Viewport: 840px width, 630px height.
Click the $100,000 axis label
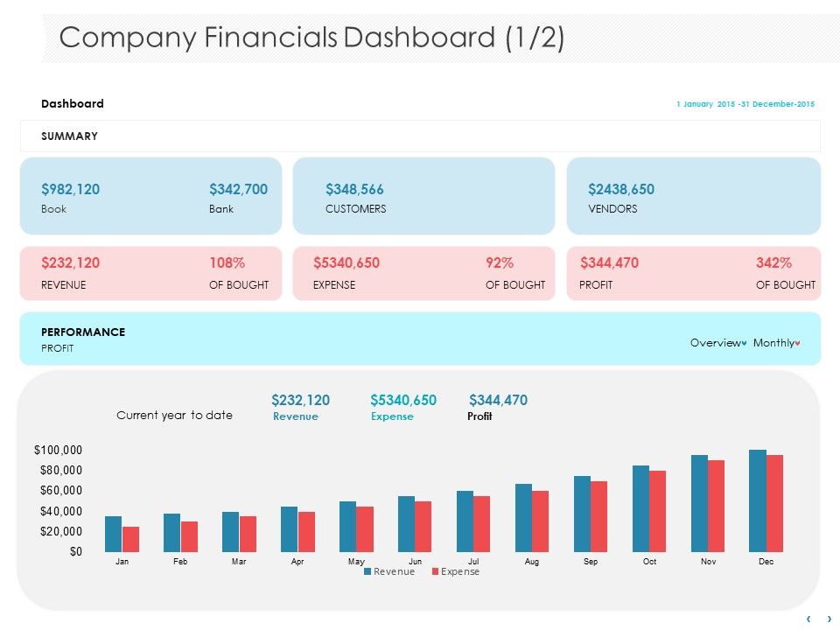coord(58,450)
